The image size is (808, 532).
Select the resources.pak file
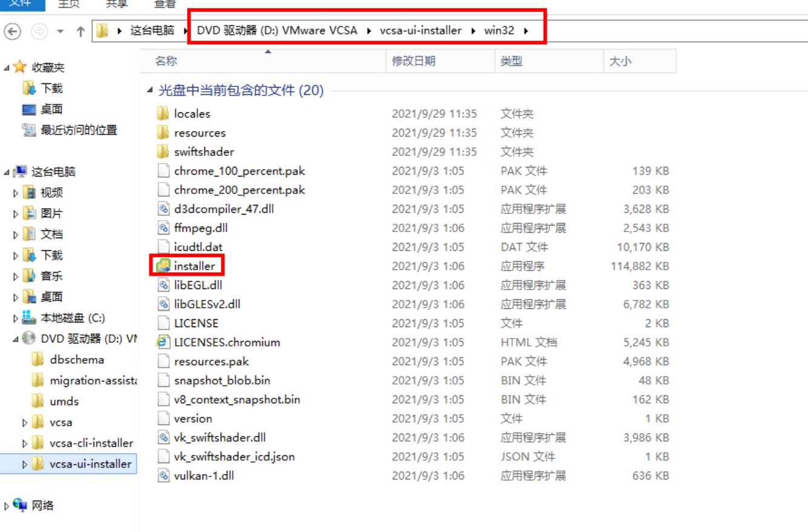(x=211, y=362)
